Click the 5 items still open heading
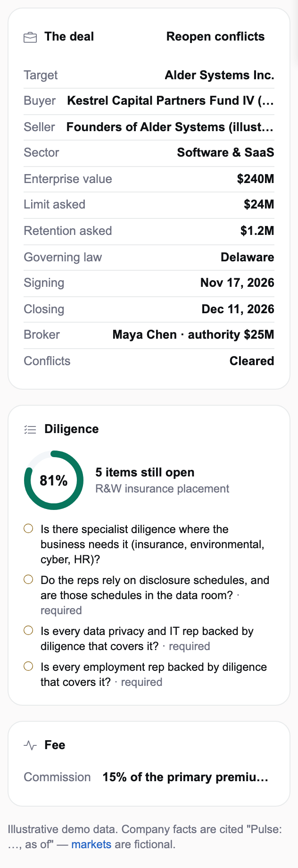This screenshot has width=298, height=868. click(145, 472)
